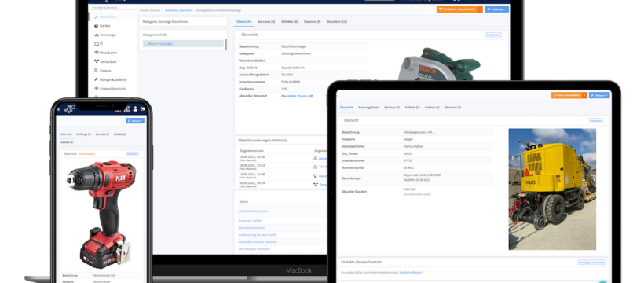Image resolution: width=644 pixels, height=283 pixels.
Task: Open Aktionen dropdown on tablet
Action: [599, 95]
